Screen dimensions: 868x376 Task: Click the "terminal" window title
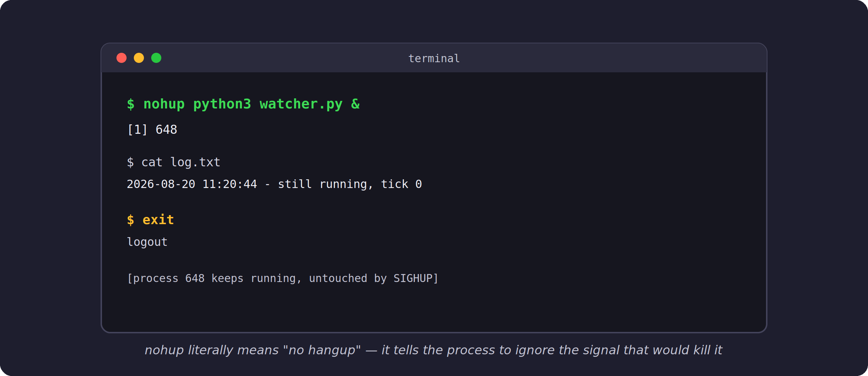click(434, 58)
